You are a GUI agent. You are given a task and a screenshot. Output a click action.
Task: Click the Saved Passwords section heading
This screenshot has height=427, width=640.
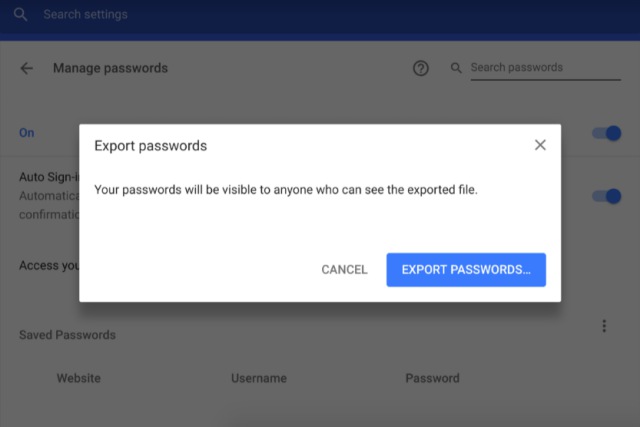[67, 335]
